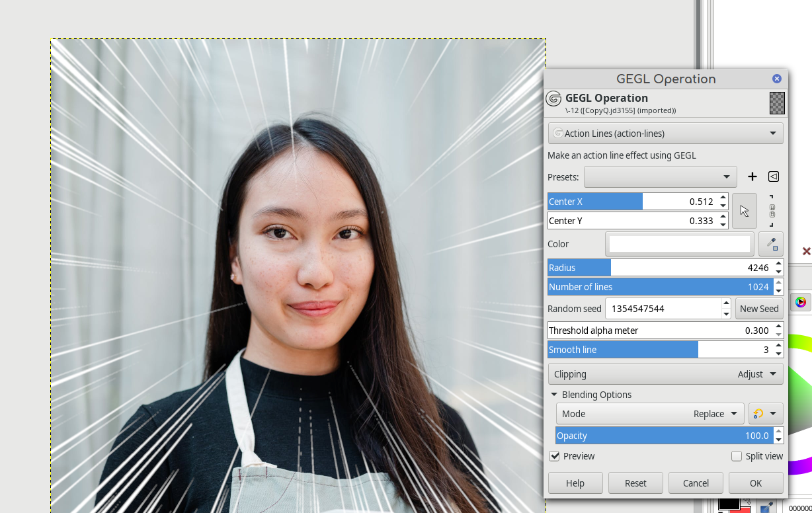Decrease Number of lines with the down stepper arrow
This screenshot has width=812, height=513.
779,292
